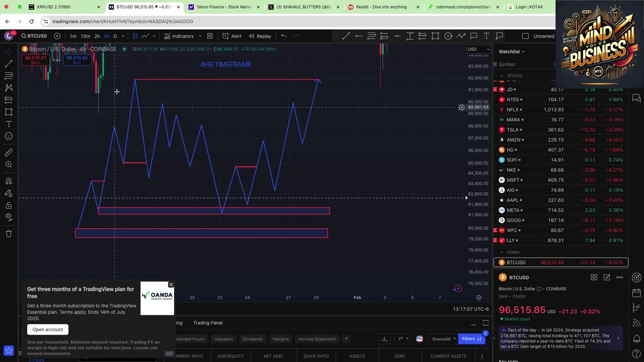Select the trend line drawing tool in favorites bar
The image size is (644, 362).
pos(346,36)
